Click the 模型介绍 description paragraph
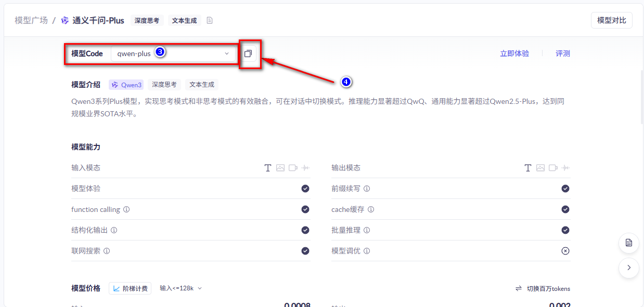 [318, 107]
